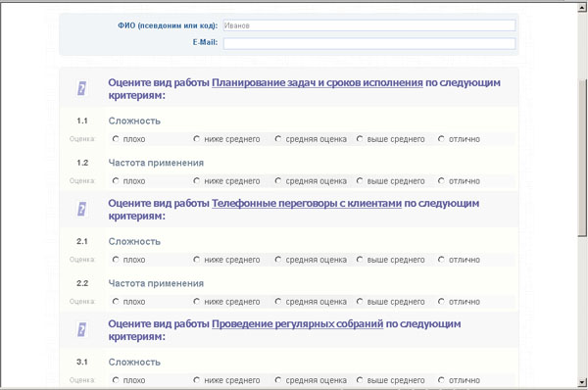Click the scrollbar down arrow
This screenshot has height=390, width=588.
click(582, 382)
